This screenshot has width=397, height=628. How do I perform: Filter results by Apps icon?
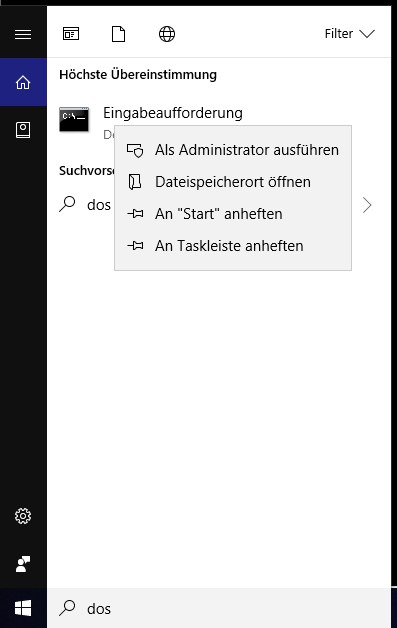tap(71, 34)
